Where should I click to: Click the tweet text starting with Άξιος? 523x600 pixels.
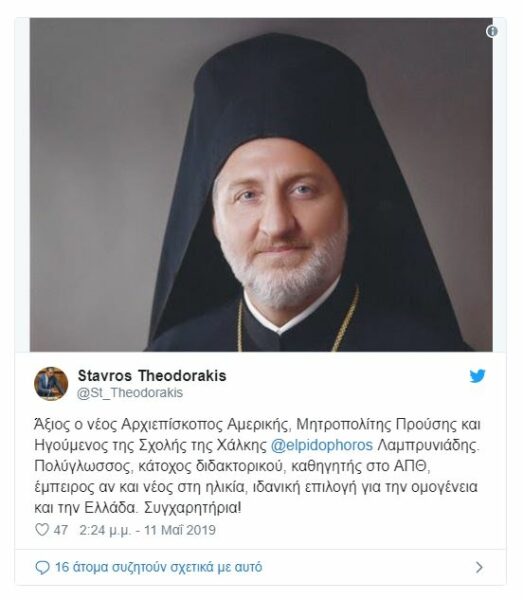pyautogui.click(x=257, y=466)
